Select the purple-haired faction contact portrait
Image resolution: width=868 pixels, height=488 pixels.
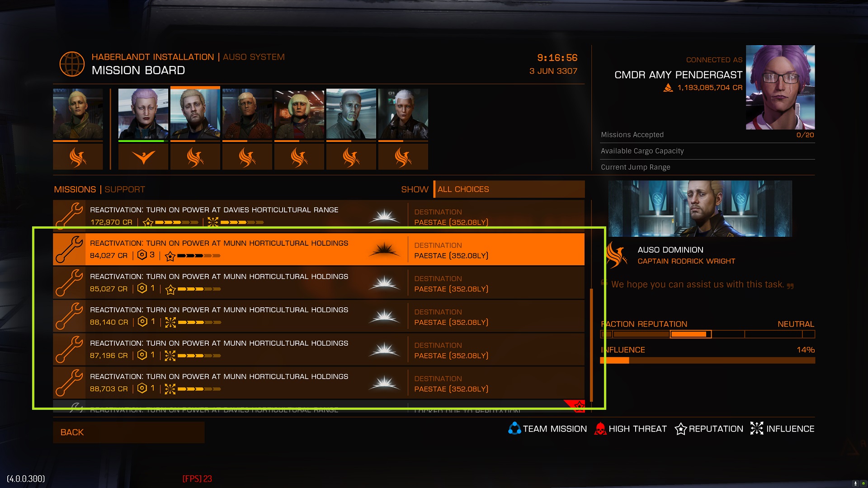pyautogui.click(x=143, y=114)
